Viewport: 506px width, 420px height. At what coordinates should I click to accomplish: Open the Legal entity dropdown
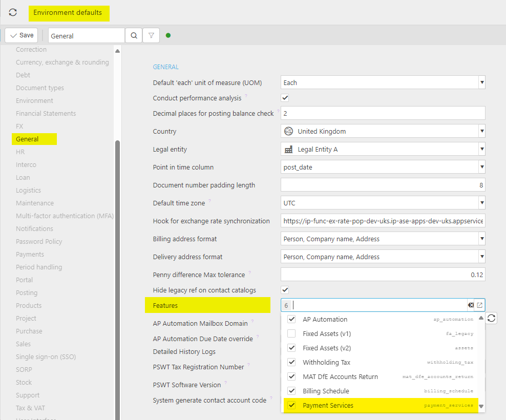pos(481,150)
